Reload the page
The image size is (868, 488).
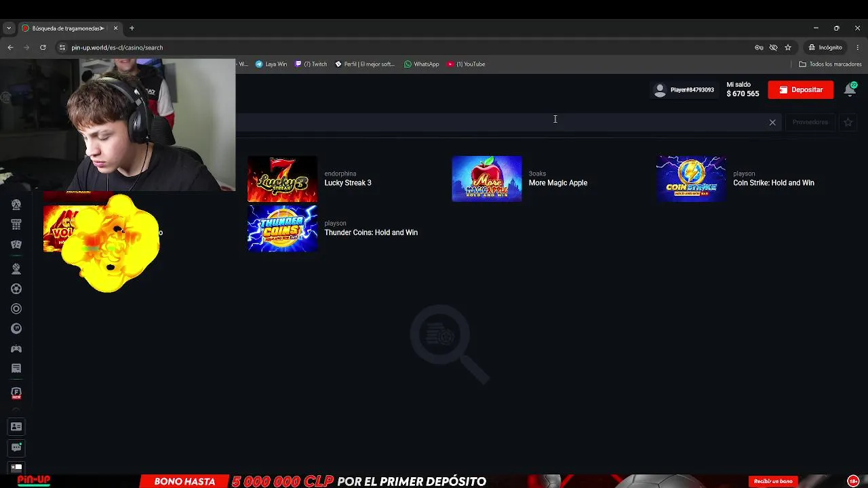(43, 47)
